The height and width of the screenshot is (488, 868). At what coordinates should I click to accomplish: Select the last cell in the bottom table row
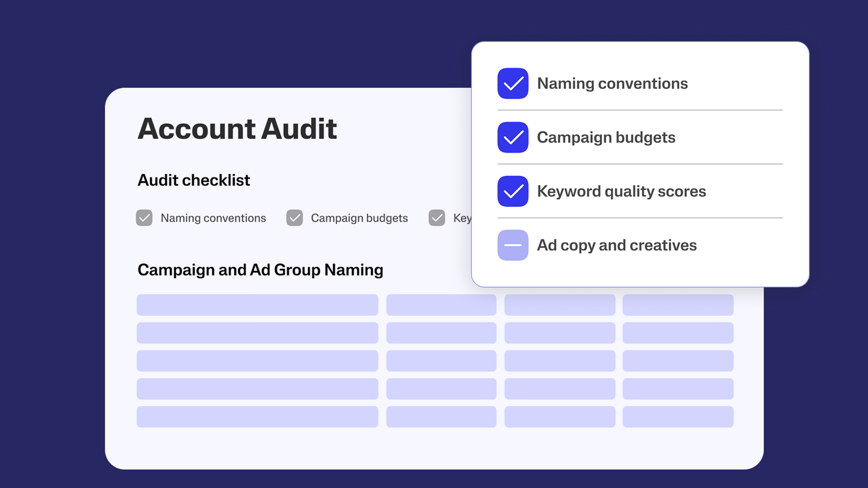678,417
